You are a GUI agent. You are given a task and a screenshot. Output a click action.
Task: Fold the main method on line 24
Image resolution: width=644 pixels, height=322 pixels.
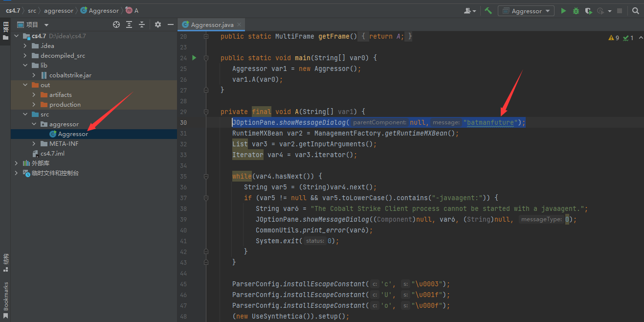click(x=206, y=58)
